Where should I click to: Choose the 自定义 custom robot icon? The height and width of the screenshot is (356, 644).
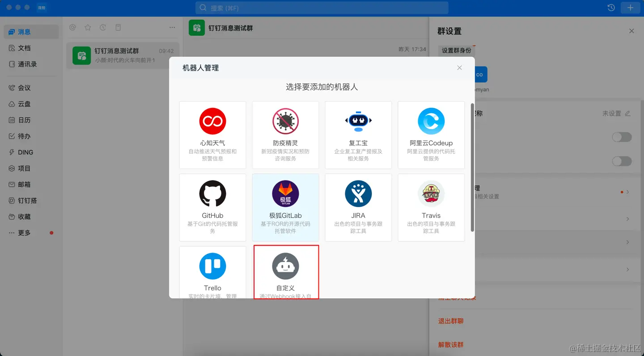coord(285,266)
